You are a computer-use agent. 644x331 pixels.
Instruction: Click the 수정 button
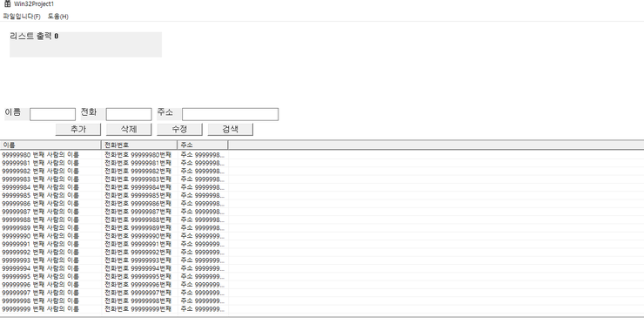pos(179,129)
